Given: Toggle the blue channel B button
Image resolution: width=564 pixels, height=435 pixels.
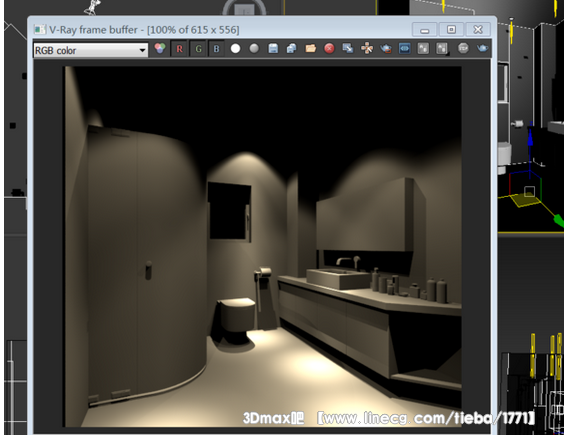Looking at the screenshot, I should [x=216, y=49].
